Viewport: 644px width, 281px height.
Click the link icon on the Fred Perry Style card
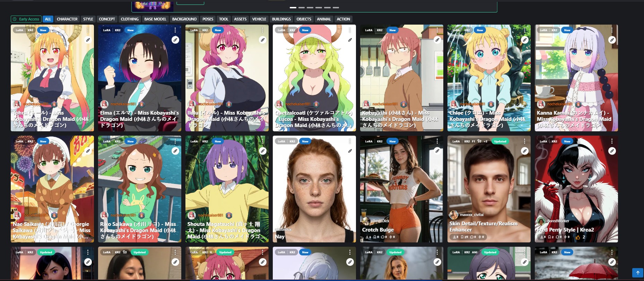click(612, 151)
